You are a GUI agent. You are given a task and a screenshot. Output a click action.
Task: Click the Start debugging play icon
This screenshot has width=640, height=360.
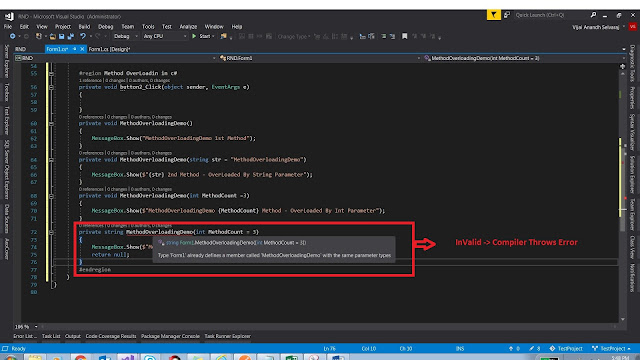[x=194, y=36]
